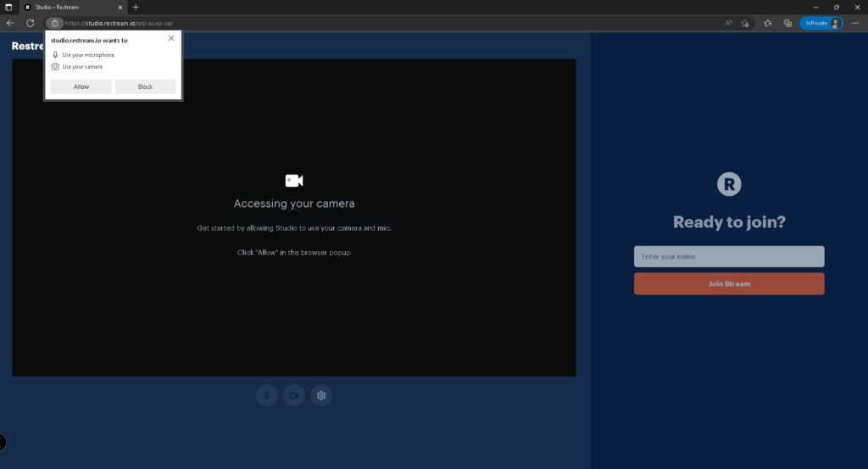The width and height of the screenshot is (868, 469).
Task: Click the Restream logo at top left
Action: pyautogui.click(x=28, y=46)
